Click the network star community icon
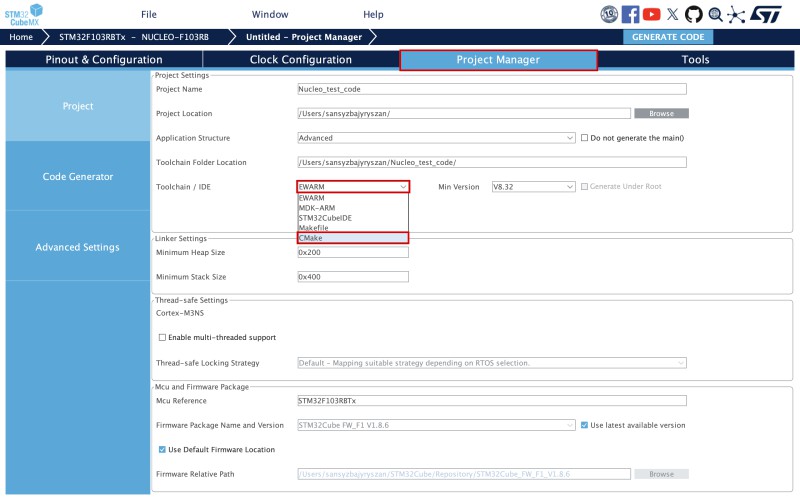The width and height of the screenshot is (800, 500). tap(736, 14)
